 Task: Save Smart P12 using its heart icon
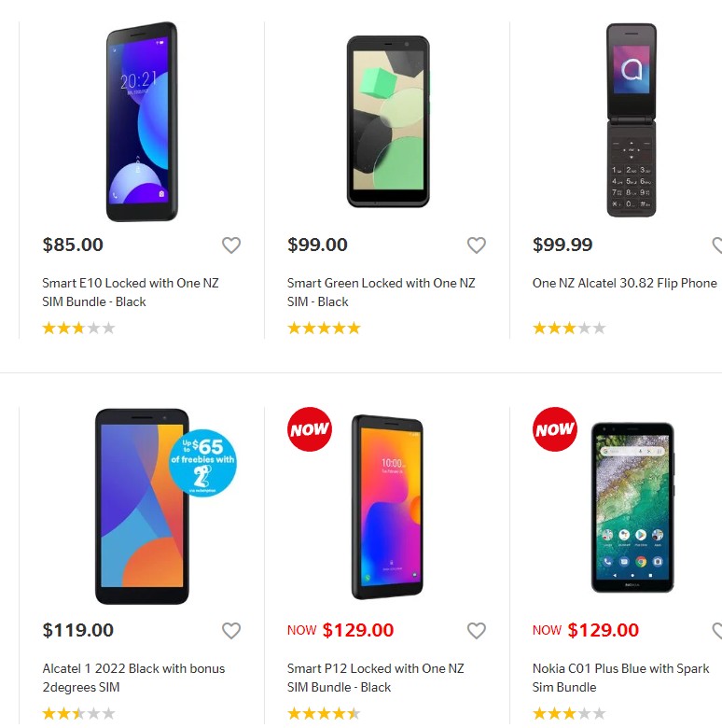(x=476, y=631)
